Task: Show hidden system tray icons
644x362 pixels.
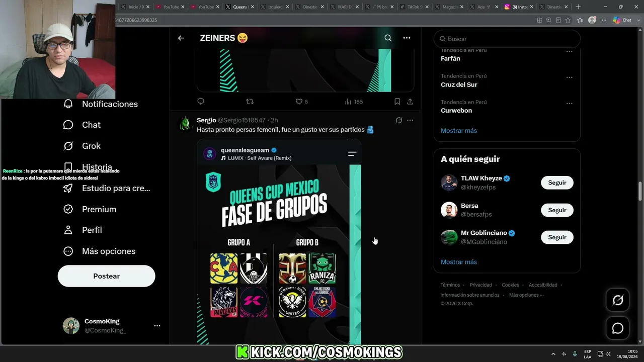Action: (553, 354)
